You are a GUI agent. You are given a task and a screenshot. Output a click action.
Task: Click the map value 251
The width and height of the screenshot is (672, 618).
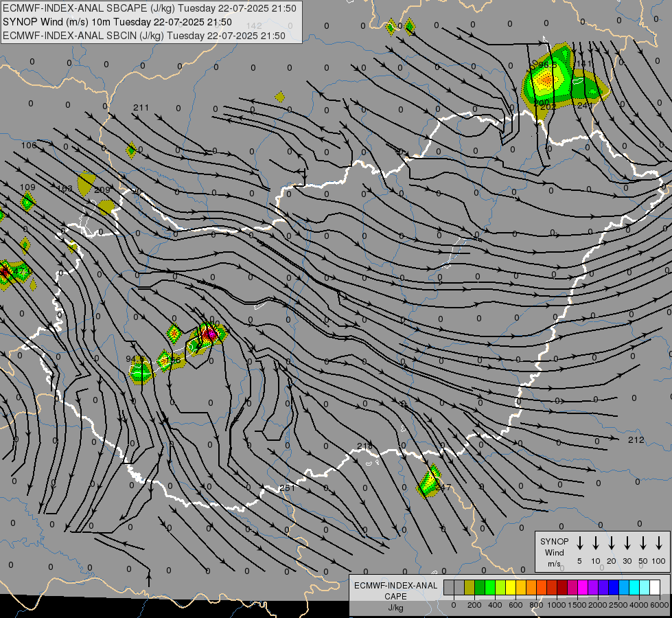click(287, 488)
